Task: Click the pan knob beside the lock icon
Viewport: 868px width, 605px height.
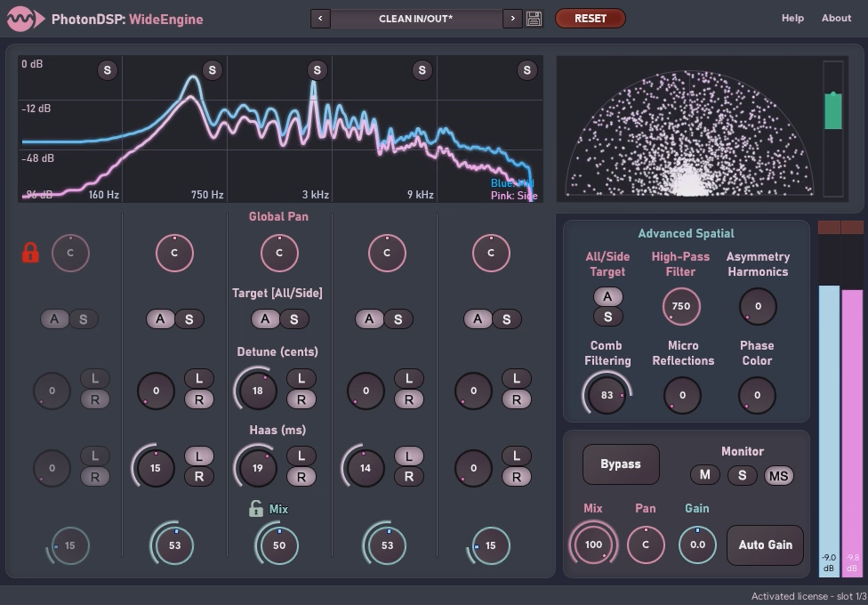Action: tap(70, 254)
